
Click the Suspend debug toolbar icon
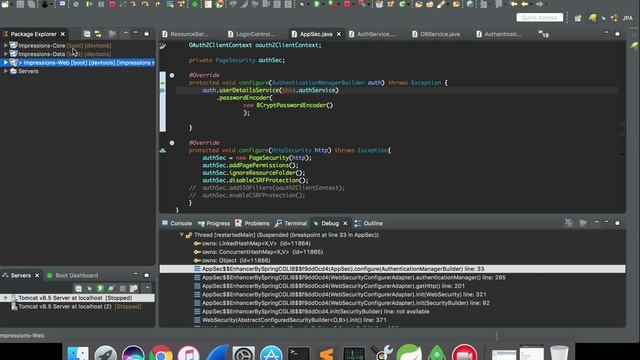101,4
